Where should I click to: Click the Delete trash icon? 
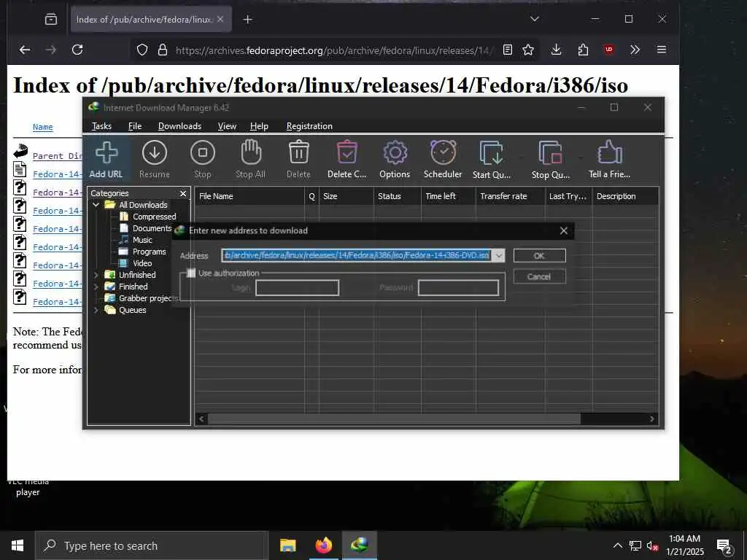298,159
